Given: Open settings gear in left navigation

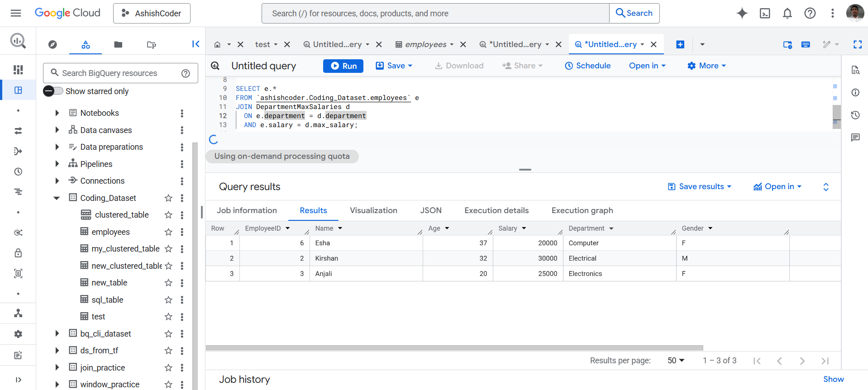Looking at the screenshot, I should 18,334.
